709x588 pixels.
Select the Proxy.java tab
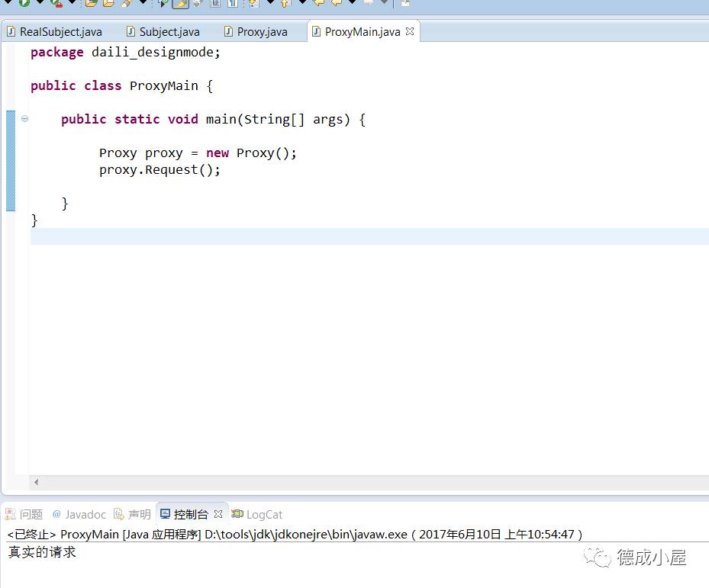tap(256, 31)
